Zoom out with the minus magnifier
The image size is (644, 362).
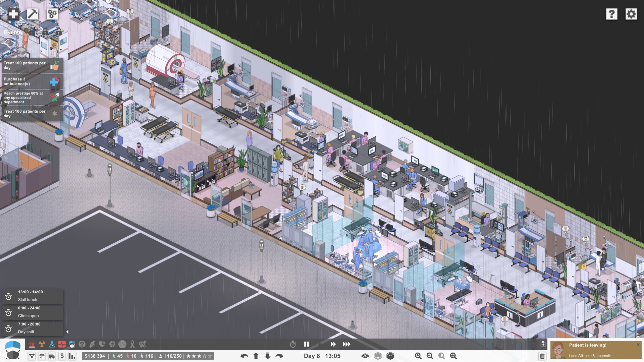pos(430,356)
